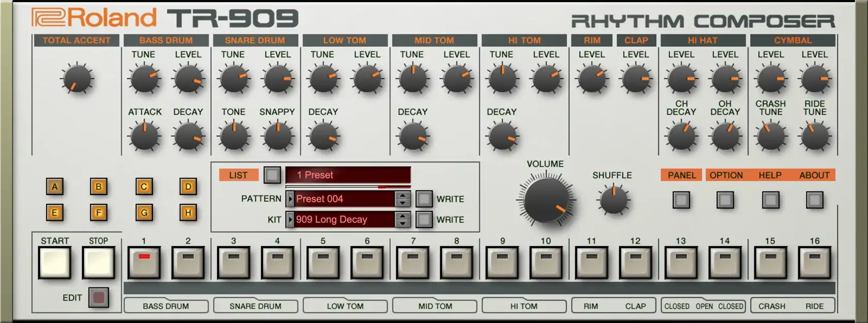The width and height of the screenshot is (868, 323).
Task: Select pattern bank D button
Action: [x=188, y=187]
